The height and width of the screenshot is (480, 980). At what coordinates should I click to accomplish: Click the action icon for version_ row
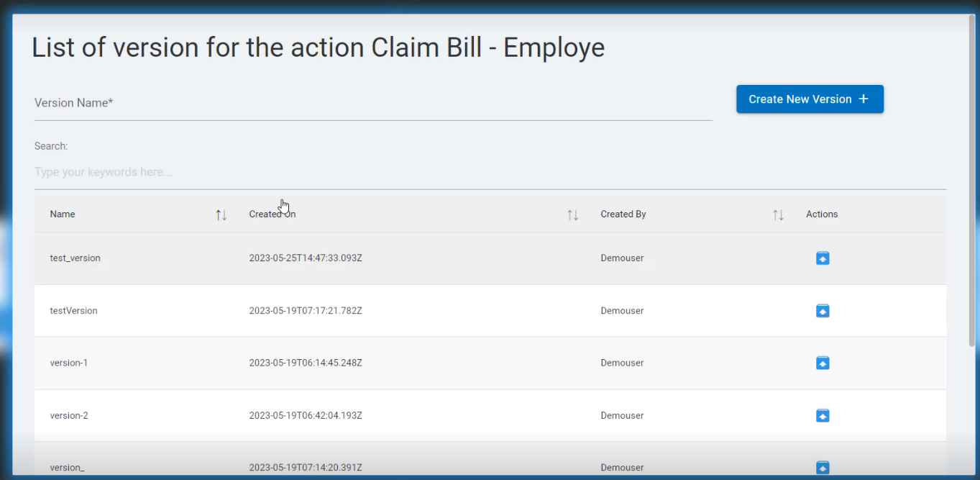(823, 468)
